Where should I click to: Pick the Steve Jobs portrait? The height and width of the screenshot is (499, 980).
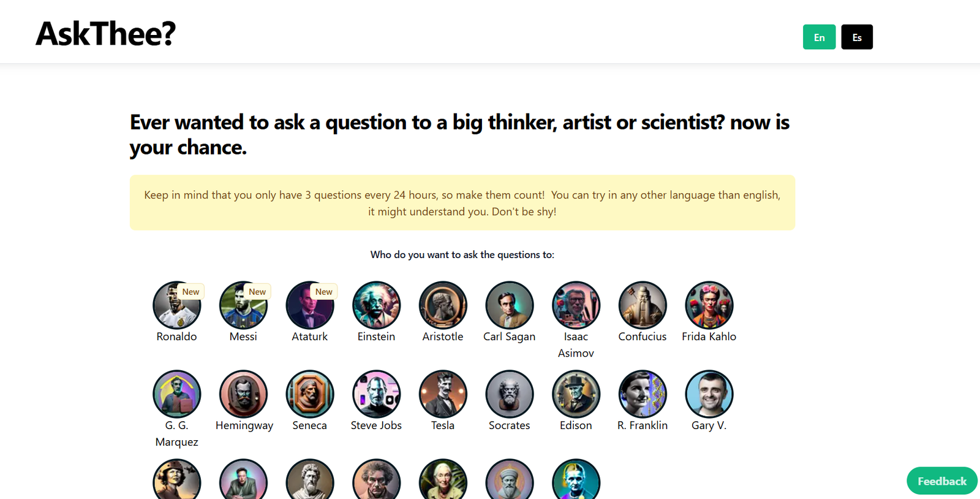pos(376,394)
